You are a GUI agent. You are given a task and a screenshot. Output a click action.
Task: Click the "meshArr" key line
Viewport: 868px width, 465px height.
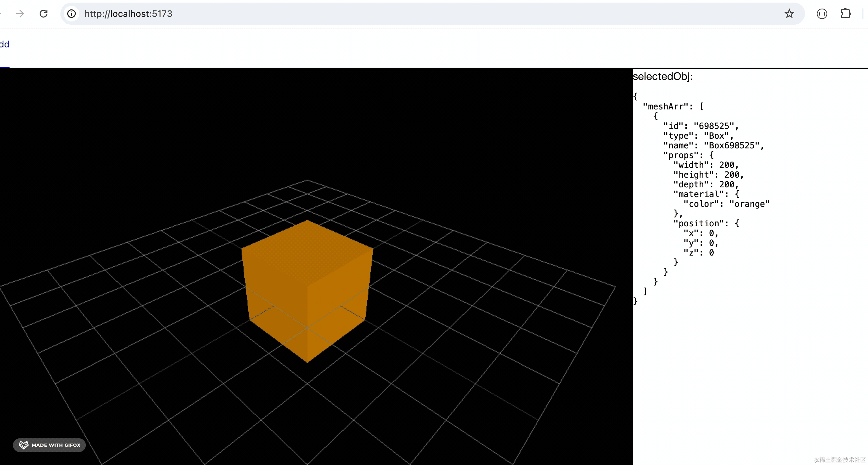tap(673, 107)
